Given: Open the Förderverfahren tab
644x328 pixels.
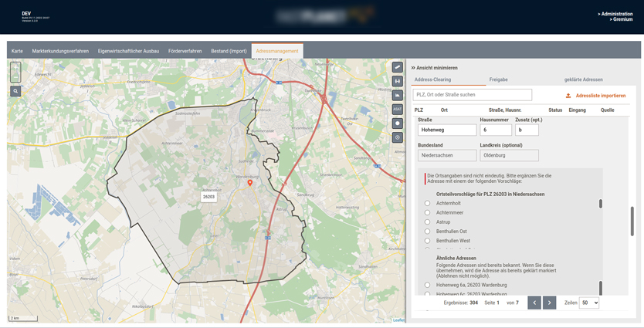Looking at the screenshot, I should click(x=185, y=51).
